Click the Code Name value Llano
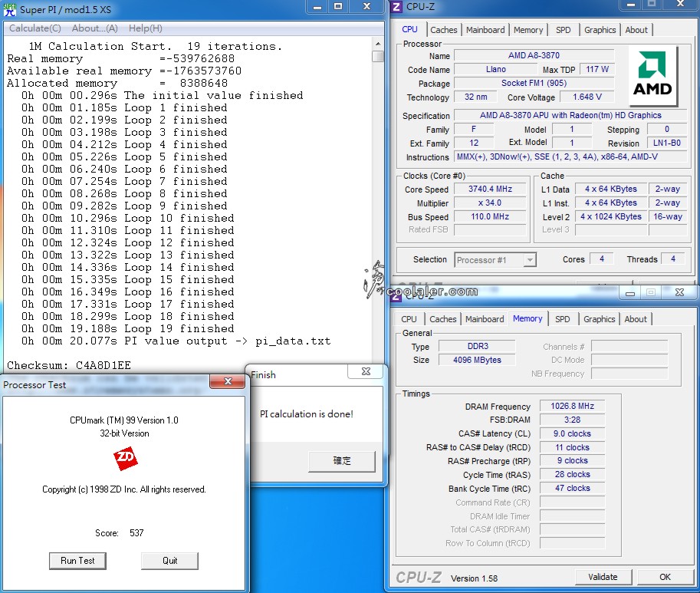700x593 pixels. (x=495, y=69)
